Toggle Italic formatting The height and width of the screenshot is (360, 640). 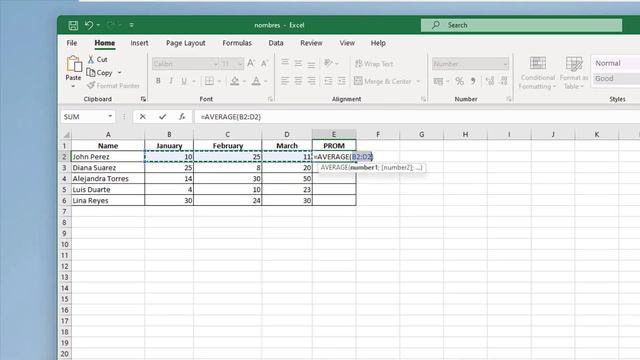click(171, 81)
